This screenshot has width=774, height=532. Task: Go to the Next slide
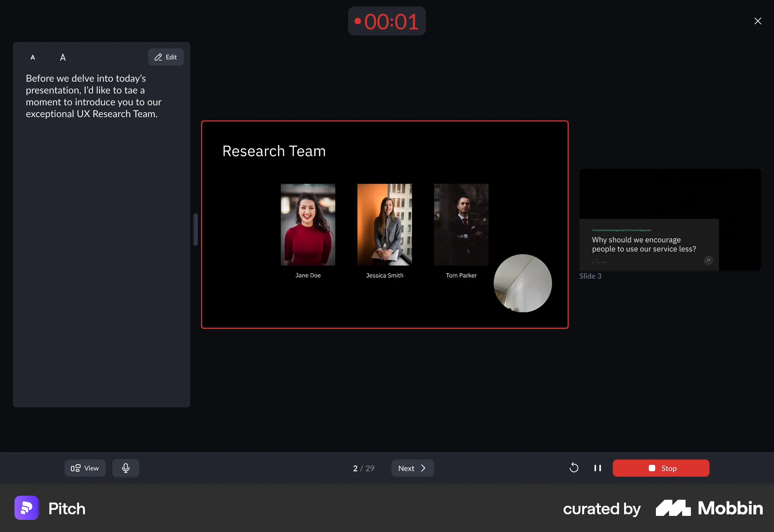point(412,468)
